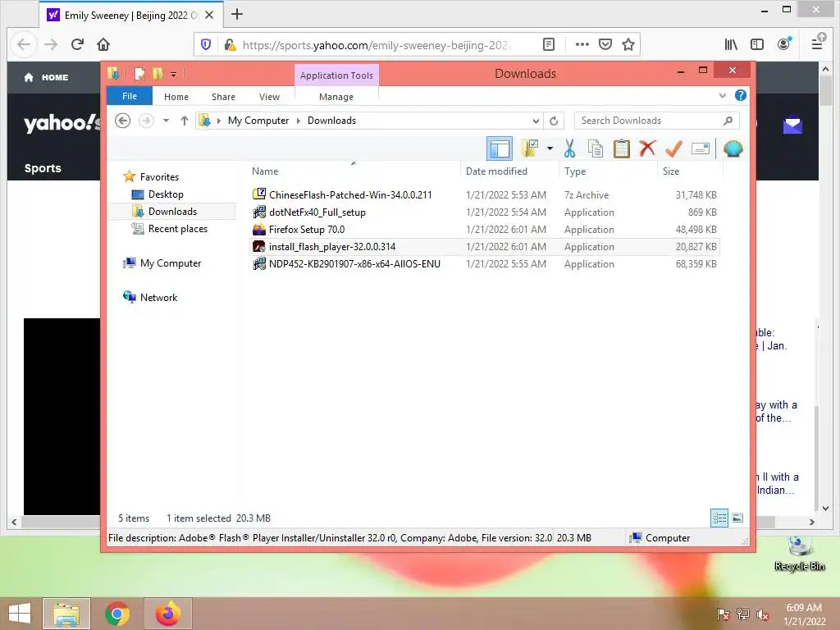This screenshot has width=840, height=630.
Task: Switch to Details view icon
Action: [x=719, y=518]
